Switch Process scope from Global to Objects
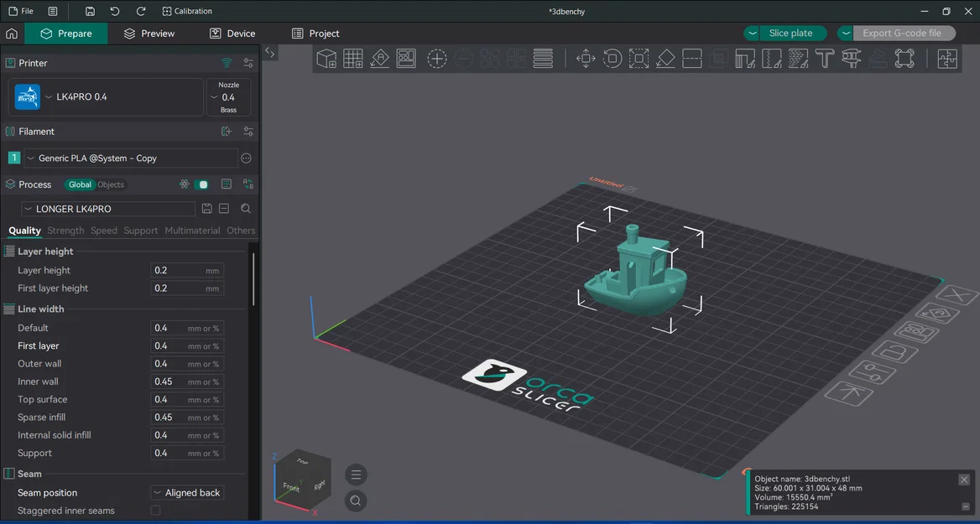This screenshot has height=524, width=980. point(112,184)
